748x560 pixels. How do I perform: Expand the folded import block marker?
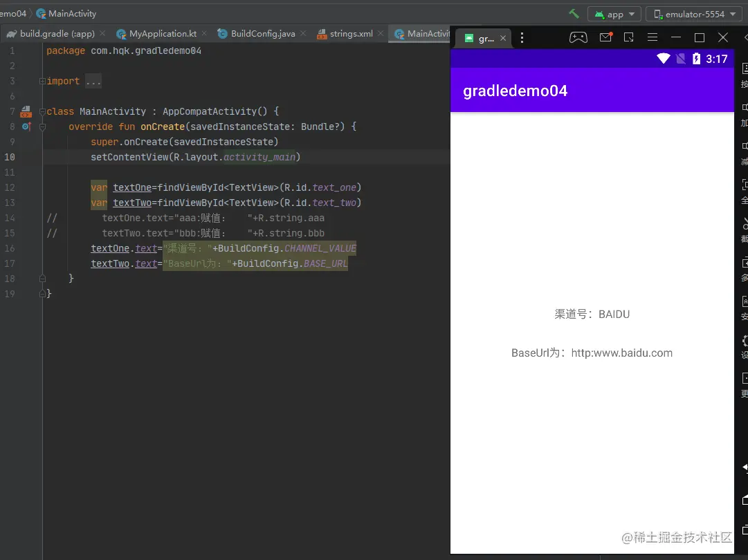point(42,81)
